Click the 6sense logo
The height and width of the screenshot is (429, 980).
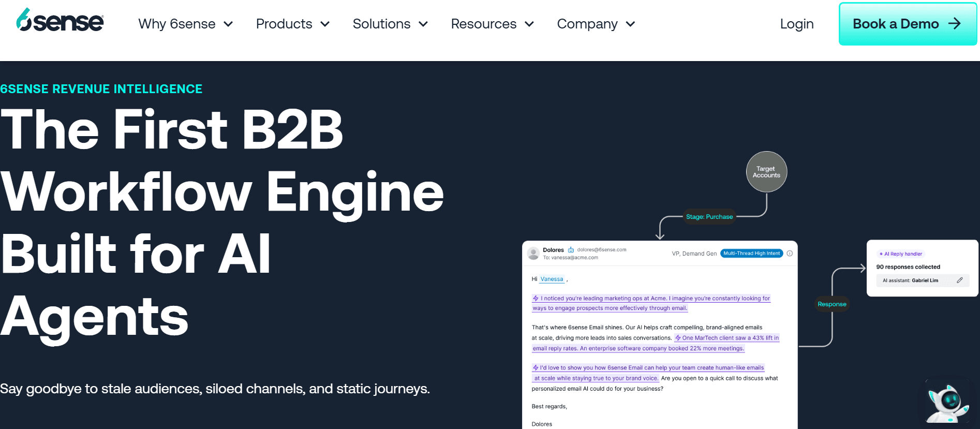tap(60, 21)
